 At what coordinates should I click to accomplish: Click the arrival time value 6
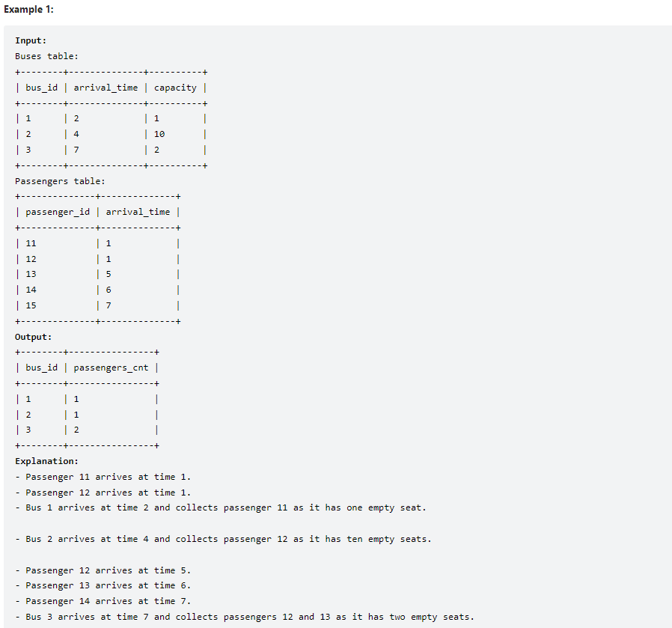point(109,290)
